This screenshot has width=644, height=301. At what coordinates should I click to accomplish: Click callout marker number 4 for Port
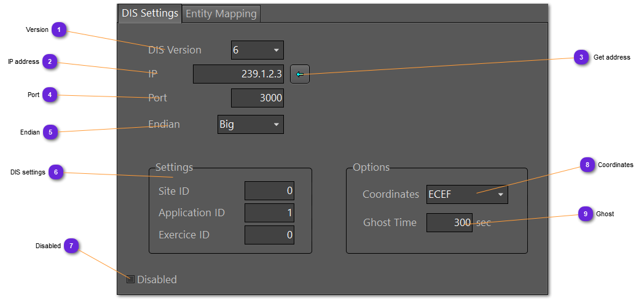click(50, 95)
